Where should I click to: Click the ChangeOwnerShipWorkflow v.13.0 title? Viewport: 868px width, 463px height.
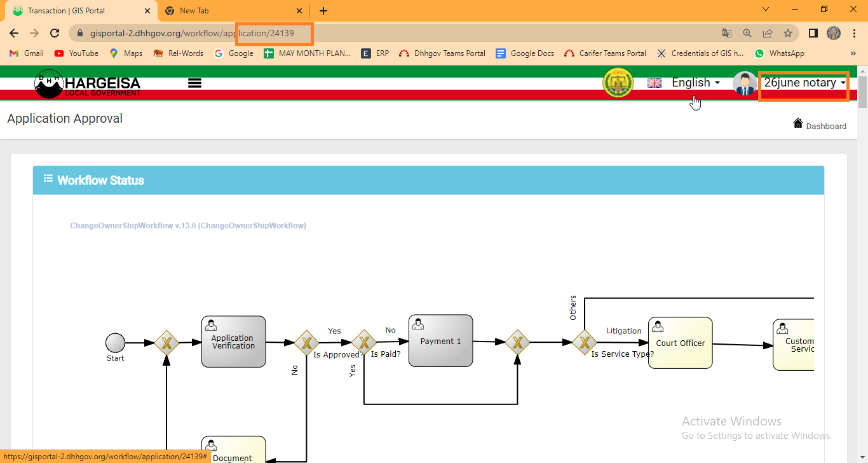coord(188,226)
